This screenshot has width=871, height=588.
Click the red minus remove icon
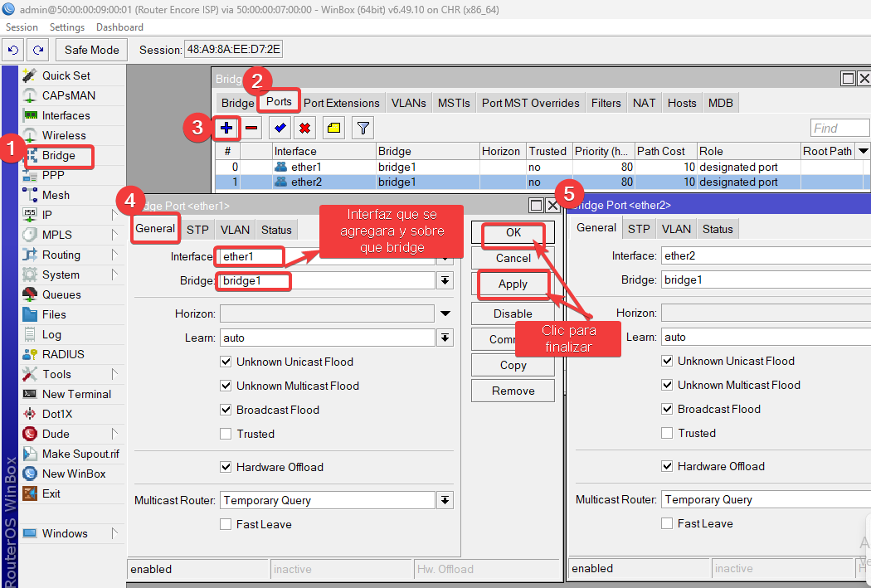point(252,129)
